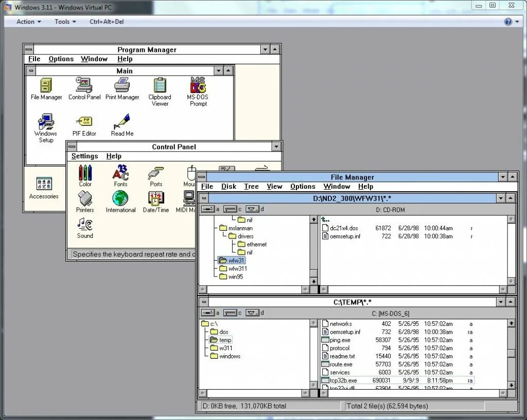Click down arrow of C:\TEMP file list scrollbar
The width and height of the screenshot is (527, 420).
(511, 385)
